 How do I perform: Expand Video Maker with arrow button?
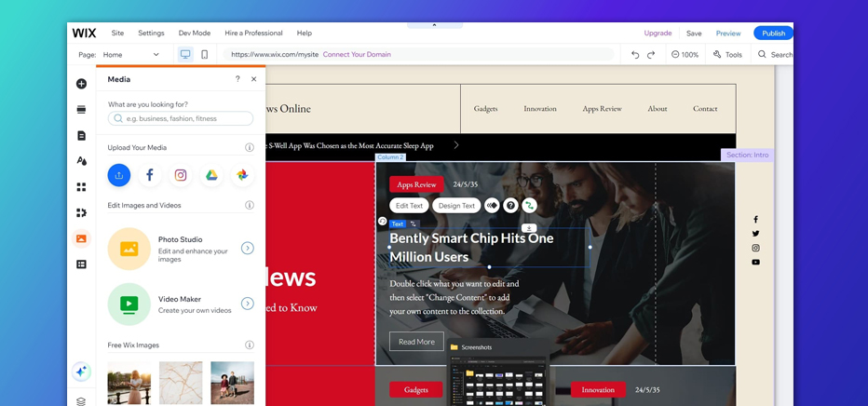point(248,304)
